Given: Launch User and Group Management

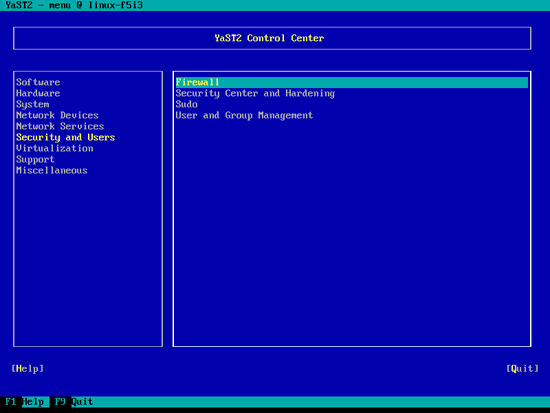Looking at the screenshot, I should (x=244, y=115).
